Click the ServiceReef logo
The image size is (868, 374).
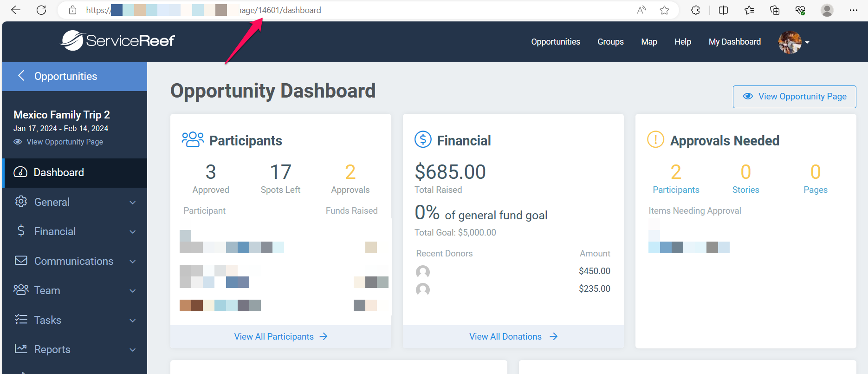pos(117,40)
